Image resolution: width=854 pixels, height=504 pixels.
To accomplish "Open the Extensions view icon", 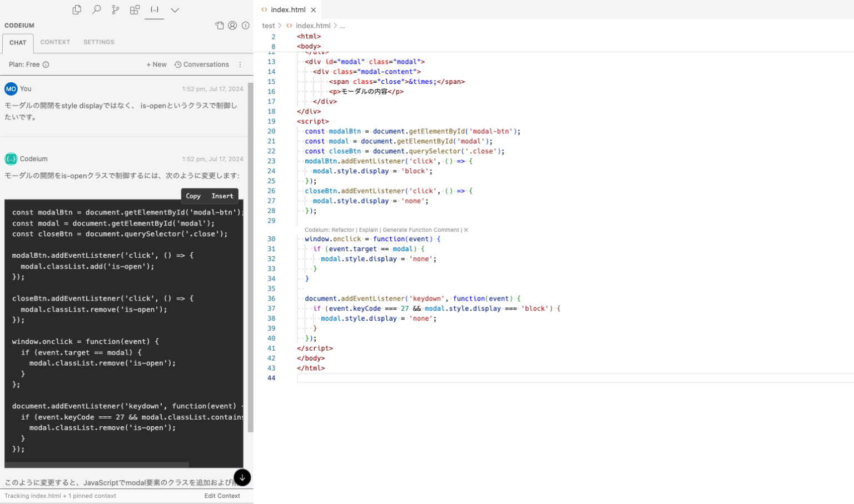I will pos(135,9).
